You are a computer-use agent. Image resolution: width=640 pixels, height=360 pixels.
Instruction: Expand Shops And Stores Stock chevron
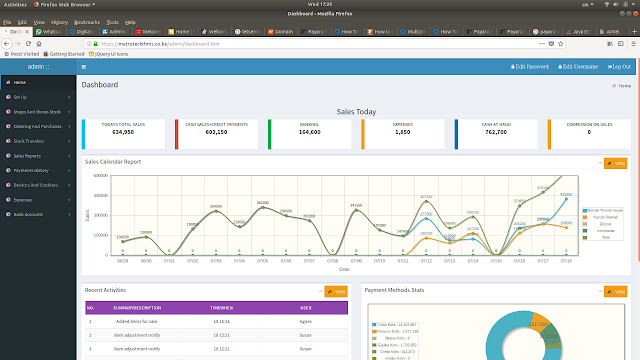pos(69,112)
